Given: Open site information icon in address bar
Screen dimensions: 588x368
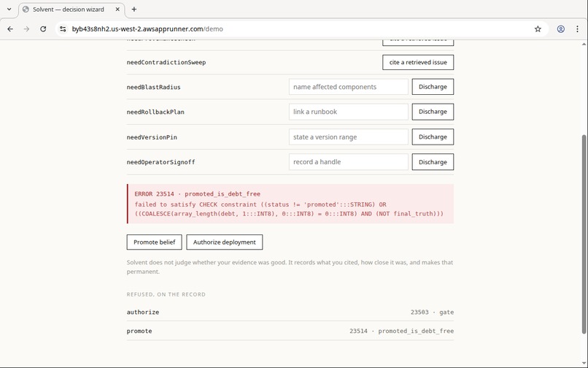Looking at the screenshot, I should (63, 29).
